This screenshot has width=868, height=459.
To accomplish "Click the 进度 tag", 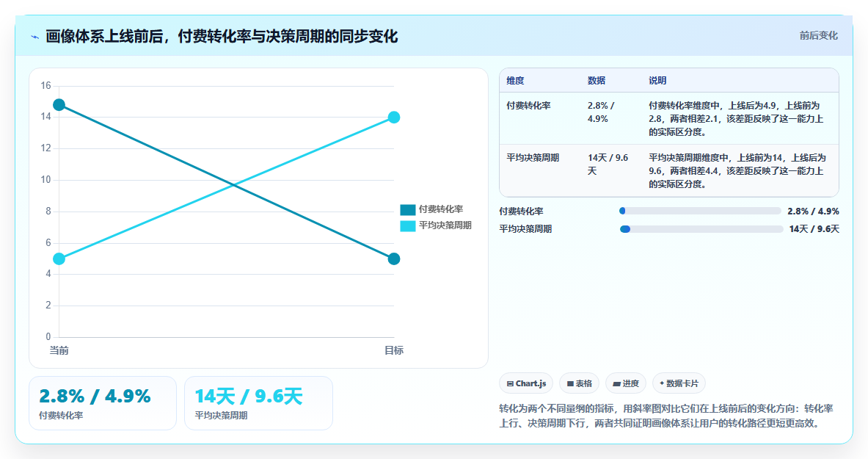I will tap(626, 383).
